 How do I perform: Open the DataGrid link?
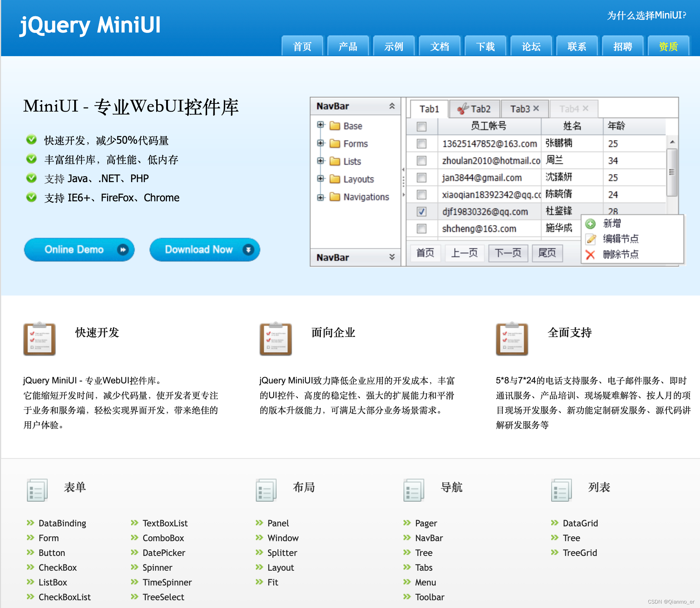[x=580, y=523]
